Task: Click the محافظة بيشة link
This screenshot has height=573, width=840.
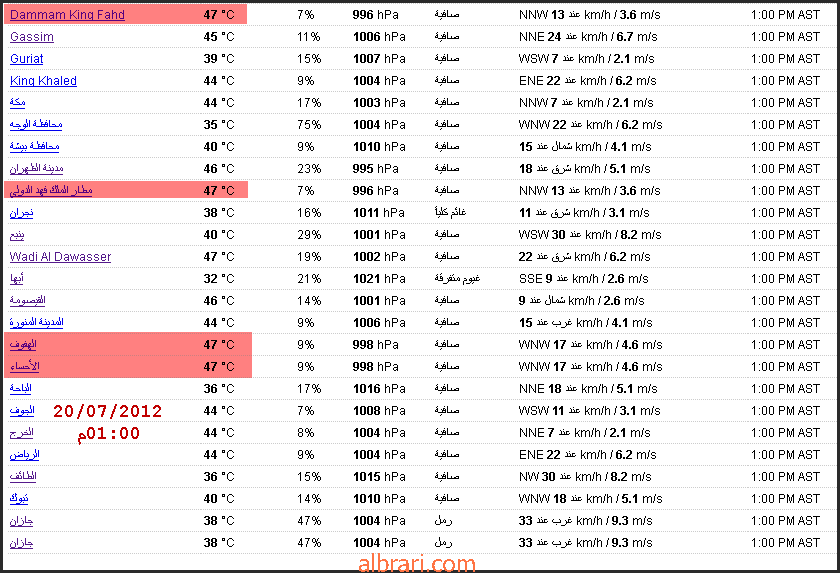Action: coord(34,146)
